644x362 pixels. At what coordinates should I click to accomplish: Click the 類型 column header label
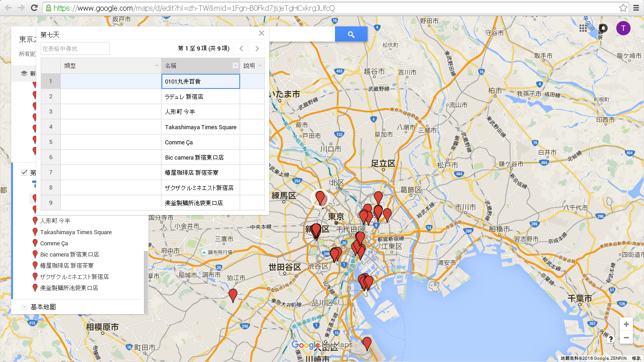point(70,66)
